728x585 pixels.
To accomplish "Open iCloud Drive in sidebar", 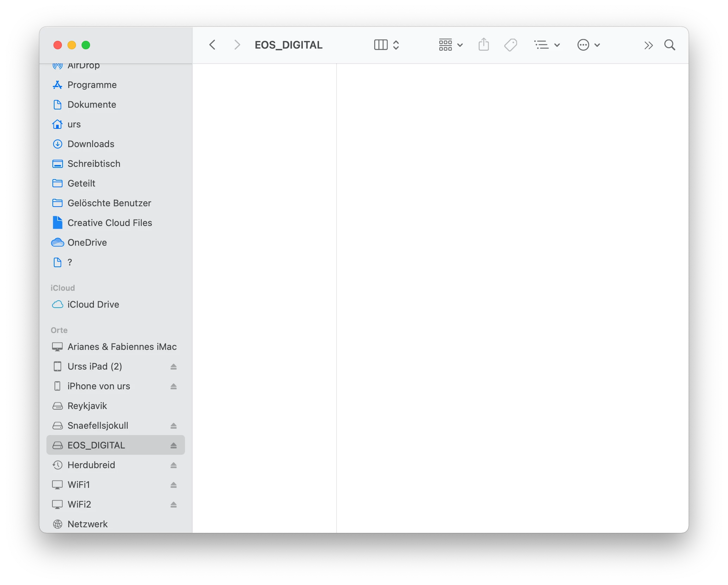I will coord(93,304).
